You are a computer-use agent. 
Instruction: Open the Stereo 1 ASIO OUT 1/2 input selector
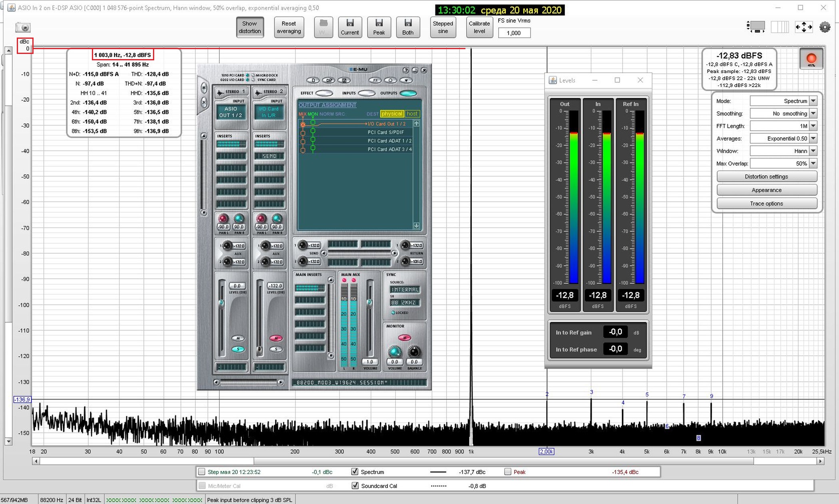231,112
